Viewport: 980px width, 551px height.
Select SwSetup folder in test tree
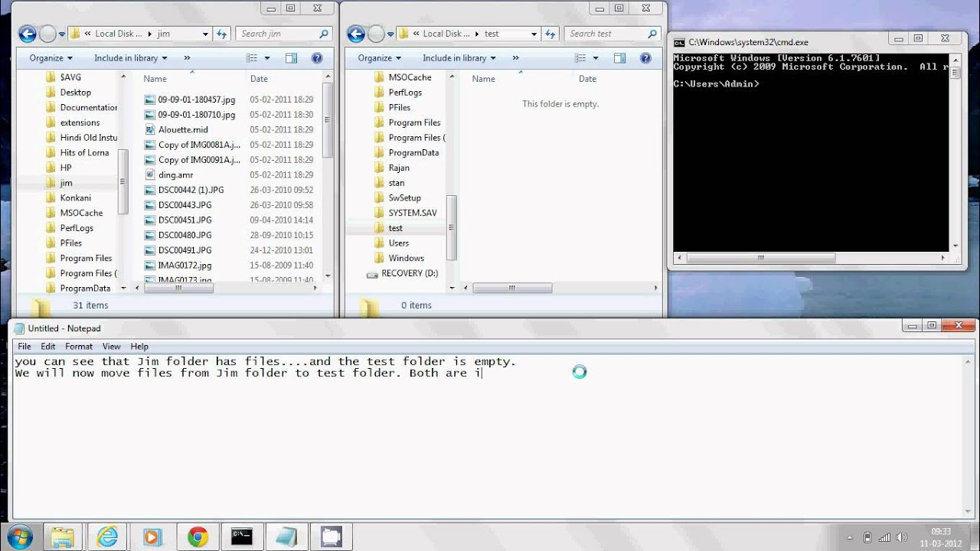click(x=404, y=197)
